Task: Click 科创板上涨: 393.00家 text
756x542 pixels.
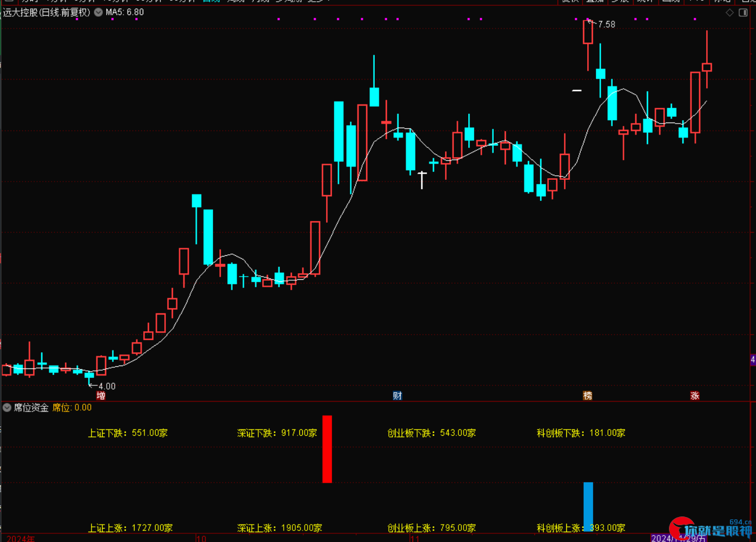Action: click(x=581, y=528)
